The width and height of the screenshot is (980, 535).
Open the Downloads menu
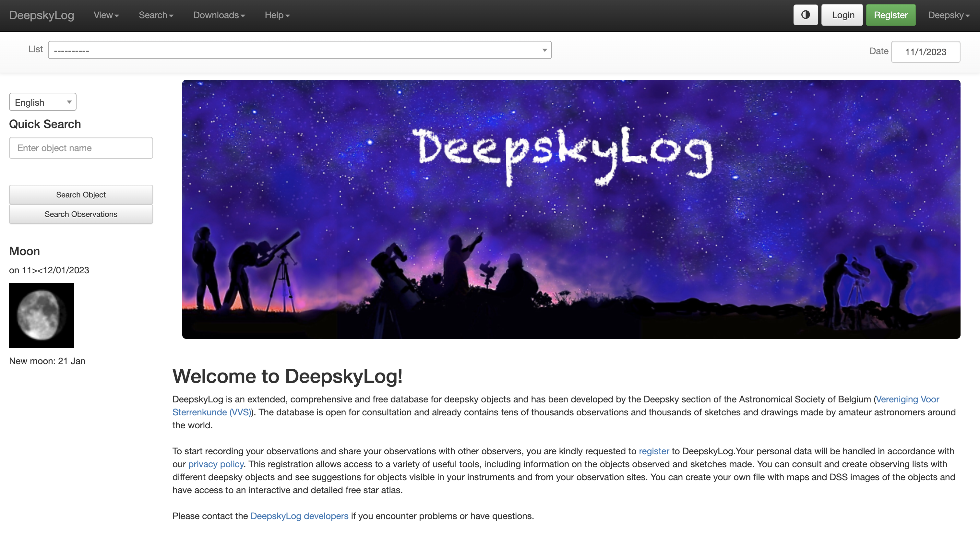click(219, 15)
